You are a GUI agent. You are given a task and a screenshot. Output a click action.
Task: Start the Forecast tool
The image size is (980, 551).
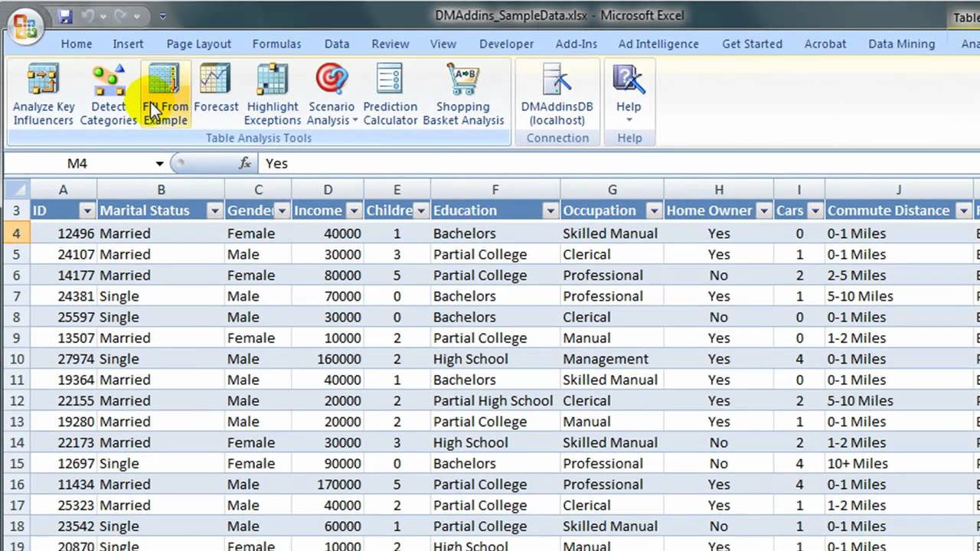click(x=216, y=89)
